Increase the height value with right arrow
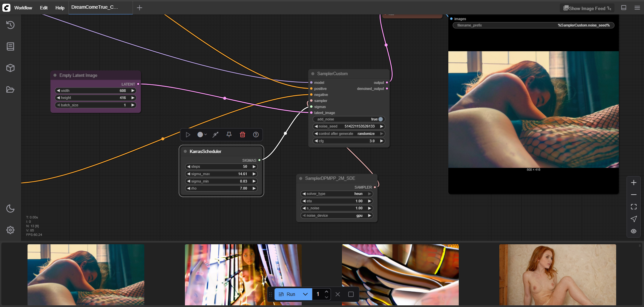 coord(133,98)
